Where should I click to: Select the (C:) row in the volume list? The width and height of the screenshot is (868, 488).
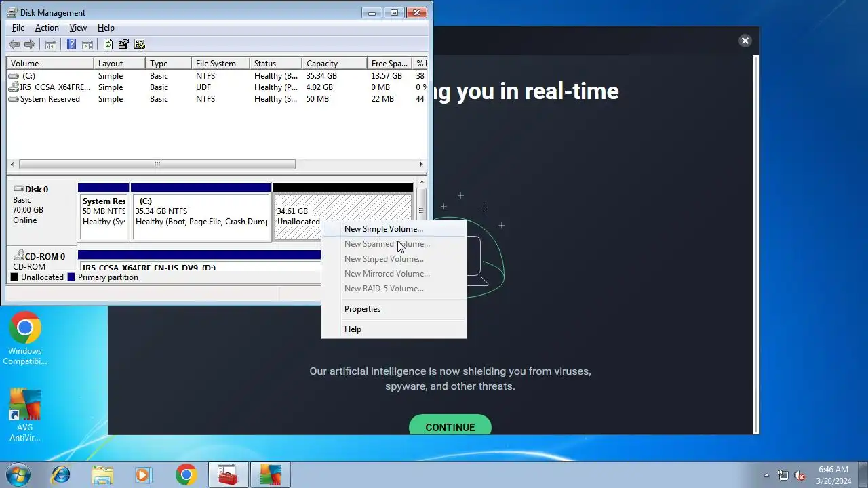(x=217, y=76)
